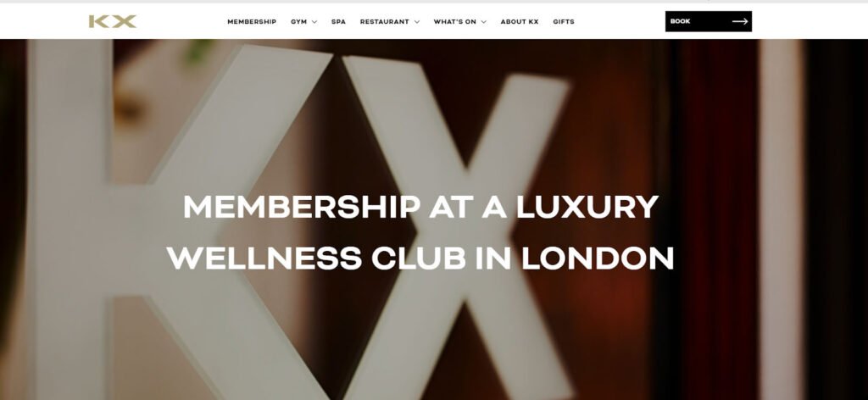Viewport: 868px width, 400px height.
Task: Click the hero line "Membership at a luxury"
Action: [x=420, y=207]
